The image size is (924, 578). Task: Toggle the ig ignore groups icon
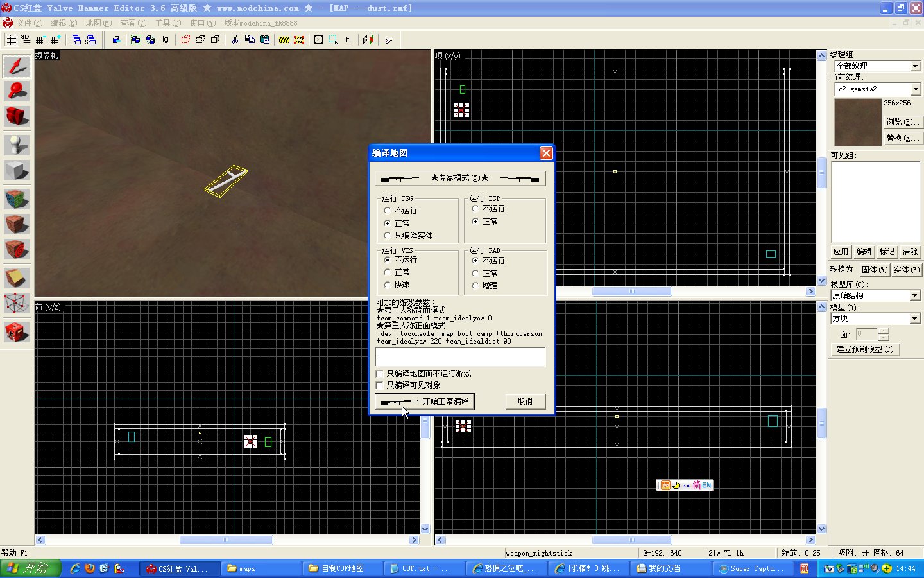(166, 40)
